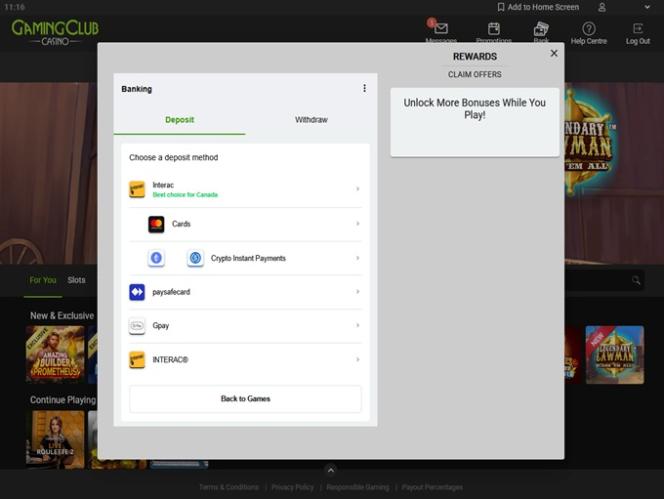Viewport: 664px width, 499px height.
Task: Click the paysafecard logo icon
Action: coord(137,292)
